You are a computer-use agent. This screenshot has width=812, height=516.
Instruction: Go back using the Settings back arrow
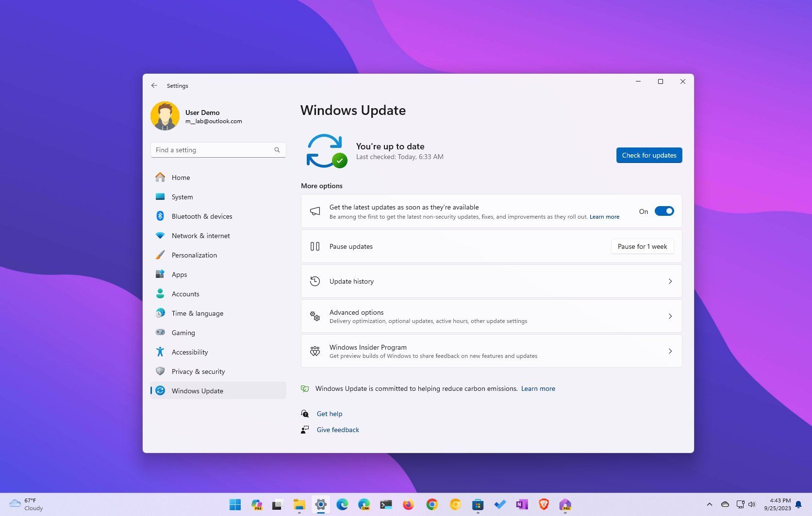154,86
